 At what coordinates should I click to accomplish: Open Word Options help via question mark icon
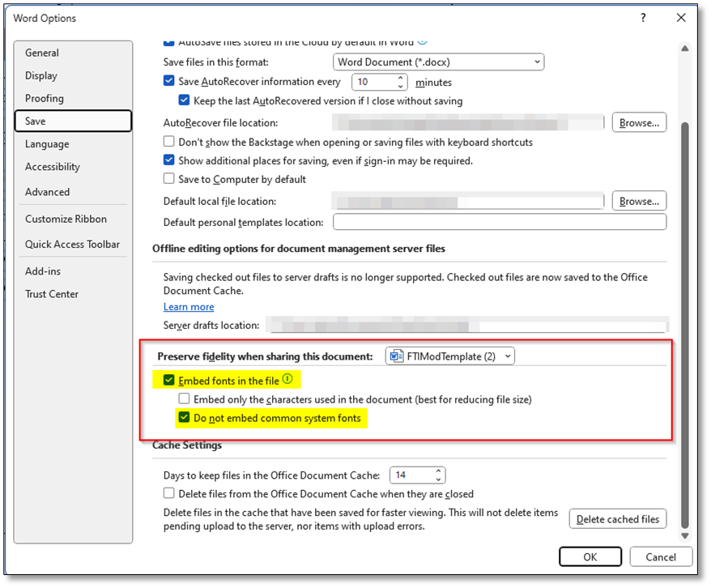[x=642, y=17]
